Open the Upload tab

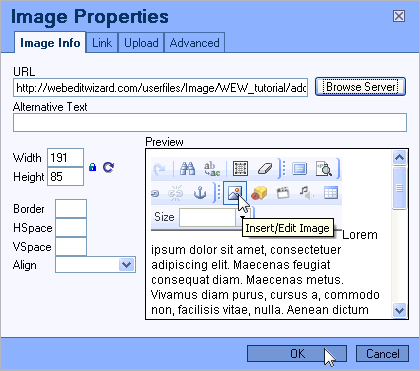point(141,43)
